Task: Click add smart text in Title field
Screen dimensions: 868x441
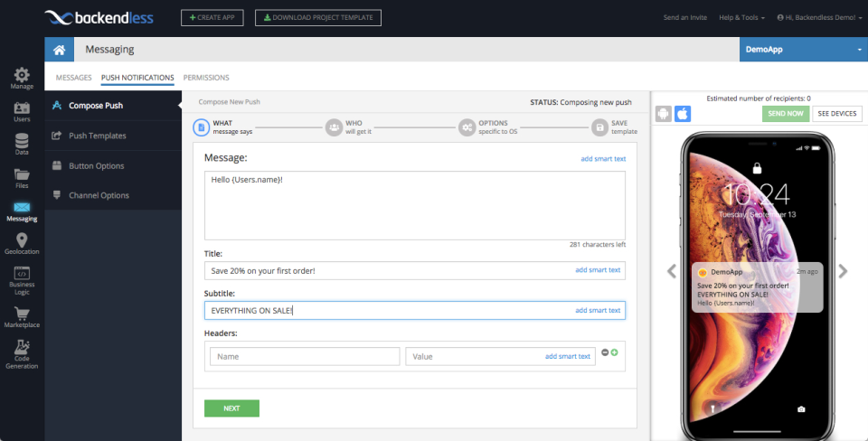Action: pyautogui.click(x=598, y=270)
